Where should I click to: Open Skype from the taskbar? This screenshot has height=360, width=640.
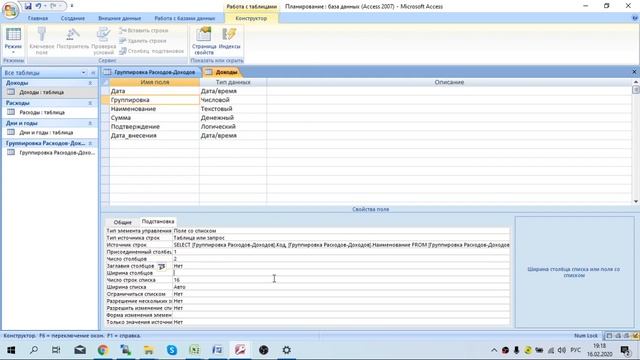click(172, 350)
